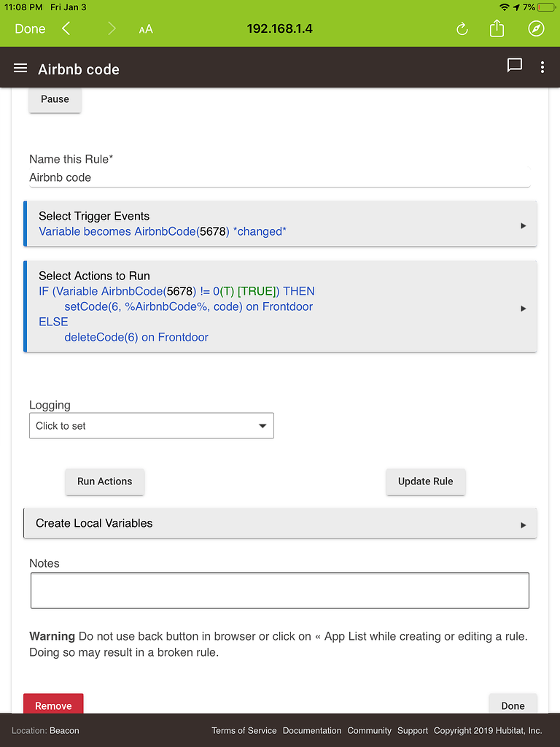Open page in Safari compass icon

tap(536, 28)
